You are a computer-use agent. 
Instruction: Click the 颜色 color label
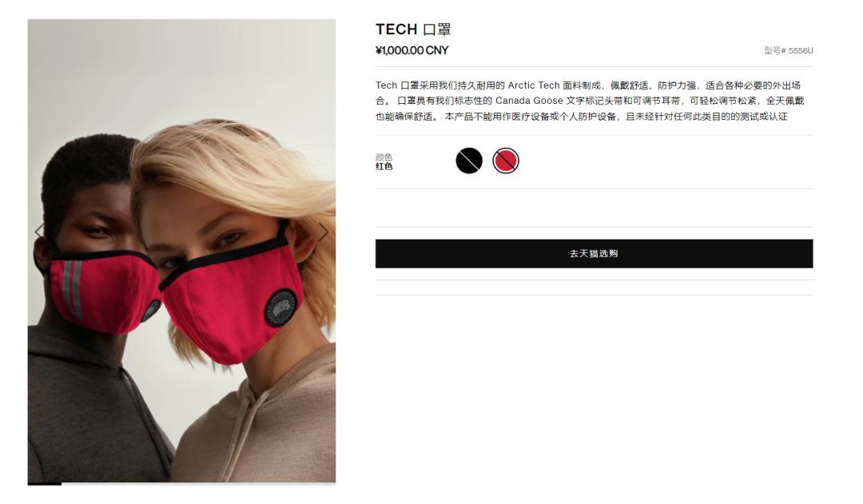coord(384,157)
